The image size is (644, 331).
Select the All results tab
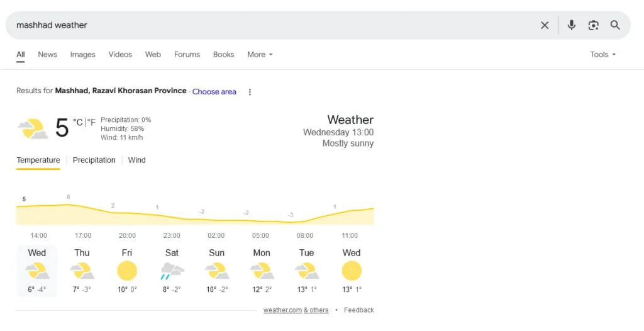point(21,54)
